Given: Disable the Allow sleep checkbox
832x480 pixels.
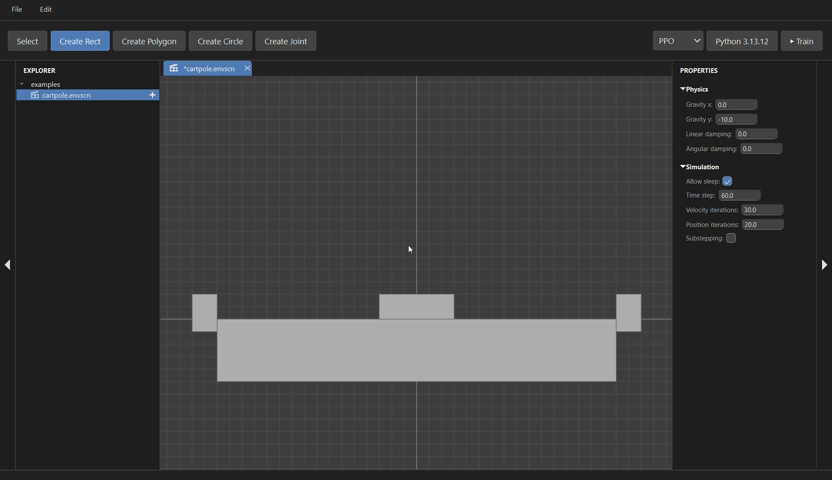Looking at the screenshot, I should pyautogui.click(x=727, y=181).
